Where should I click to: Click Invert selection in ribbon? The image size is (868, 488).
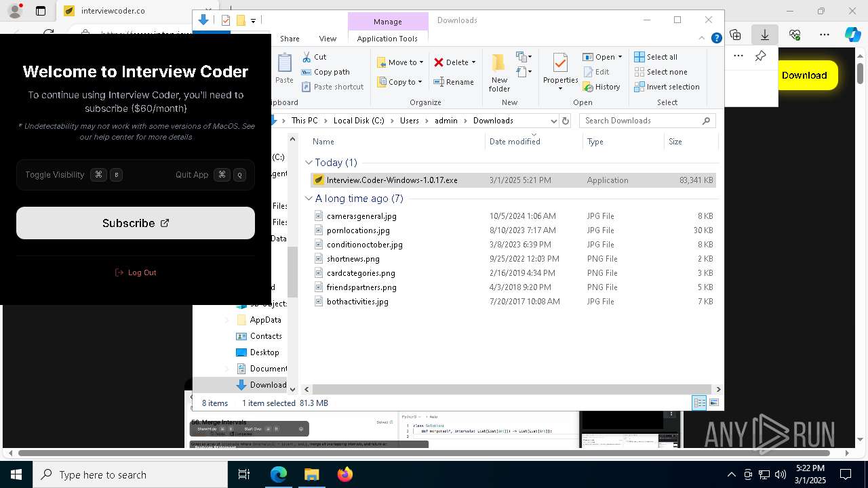(x=667, y=87)
